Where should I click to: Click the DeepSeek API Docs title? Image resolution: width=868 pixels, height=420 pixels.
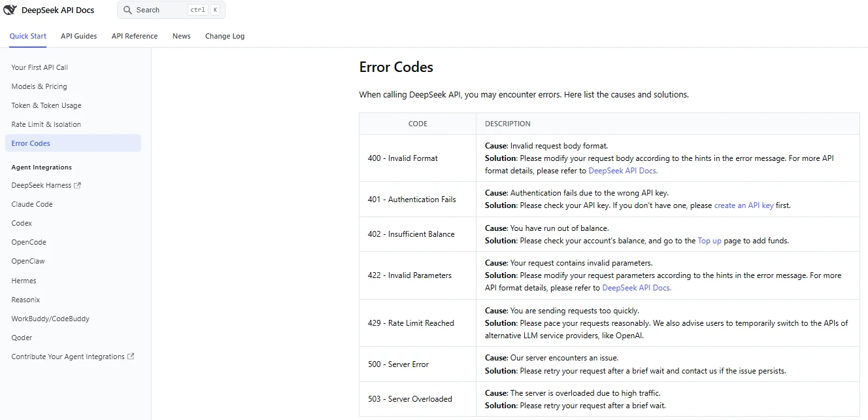click(58, 10)
